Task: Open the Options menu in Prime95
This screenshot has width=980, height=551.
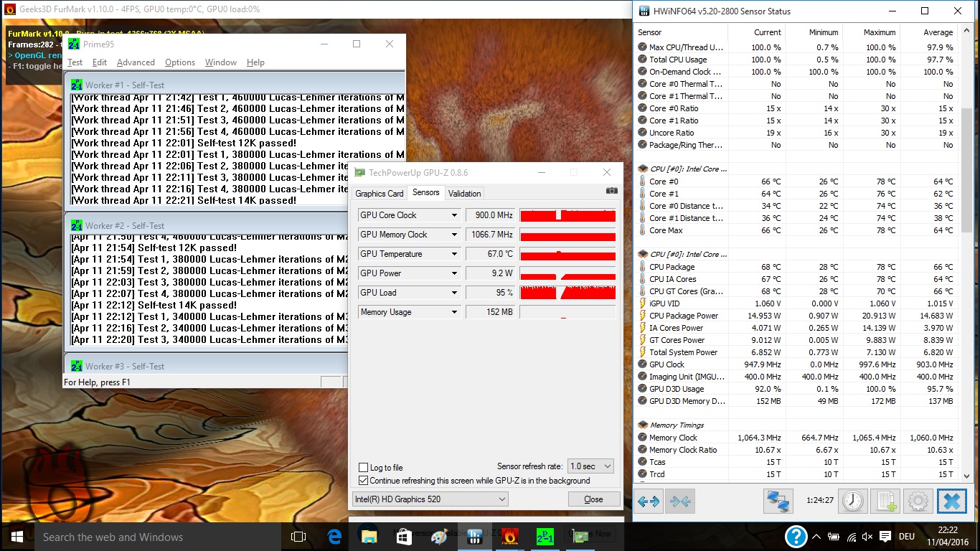Action: [x=180, y=62]
